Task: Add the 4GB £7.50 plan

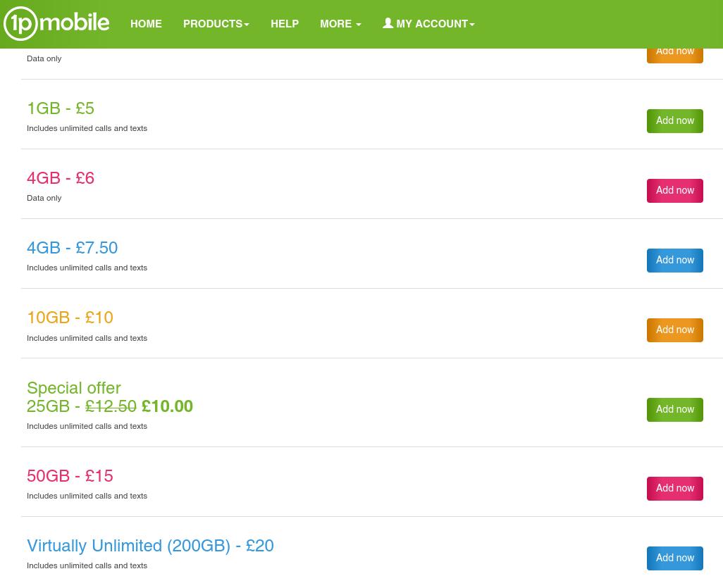Action: pyautogui.click(x=674, y=261)
